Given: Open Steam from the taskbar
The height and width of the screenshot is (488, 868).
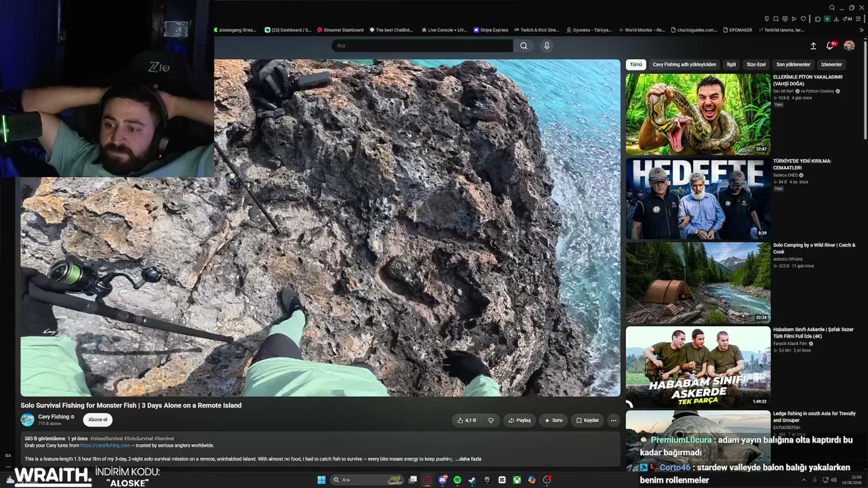Looking at the screenshot, I should pos(472,480).
